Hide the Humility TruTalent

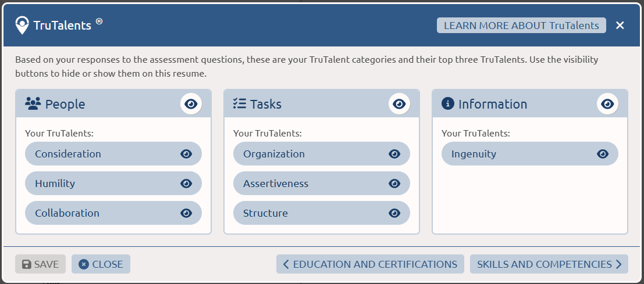click(186, 183)
